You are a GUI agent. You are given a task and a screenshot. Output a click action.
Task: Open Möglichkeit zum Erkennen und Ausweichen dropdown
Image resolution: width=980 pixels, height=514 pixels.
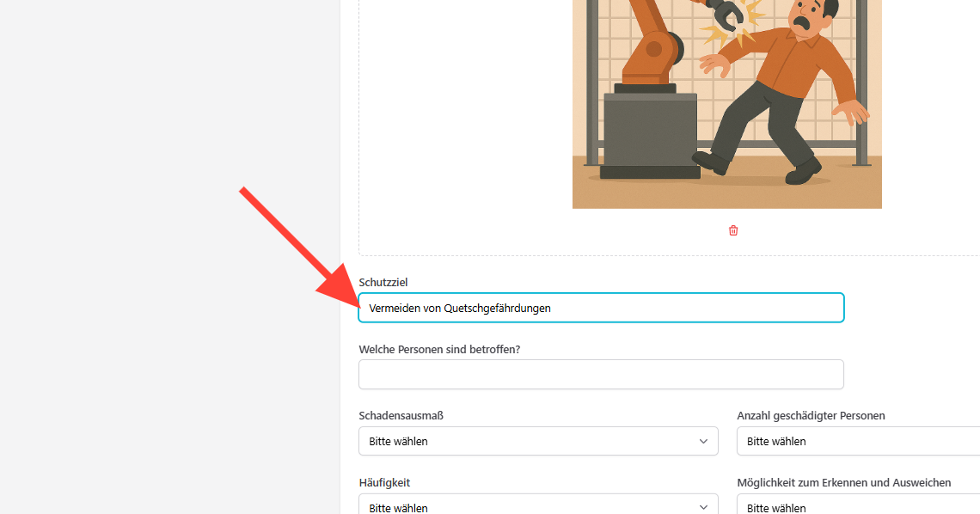click(858, 505)
